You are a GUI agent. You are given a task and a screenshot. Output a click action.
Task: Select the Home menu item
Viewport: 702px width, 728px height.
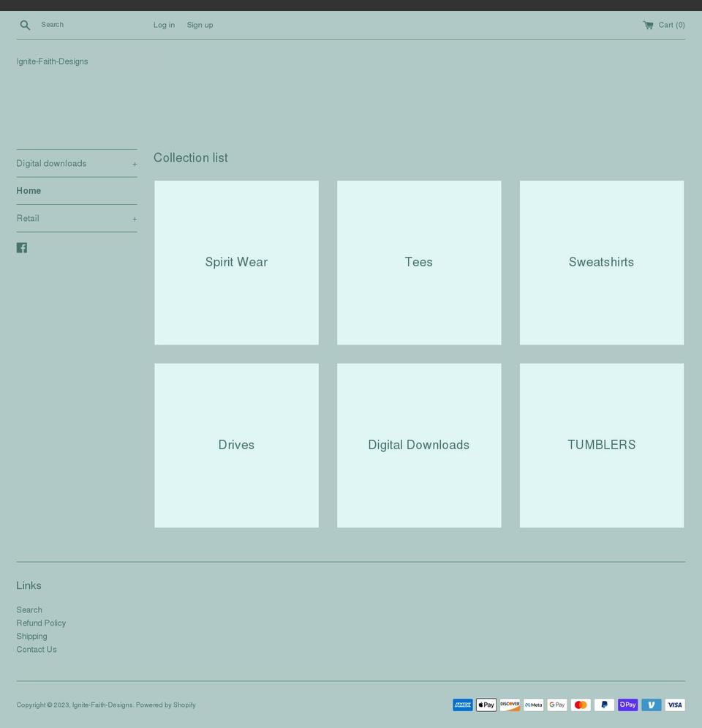[x=29, y=190]
